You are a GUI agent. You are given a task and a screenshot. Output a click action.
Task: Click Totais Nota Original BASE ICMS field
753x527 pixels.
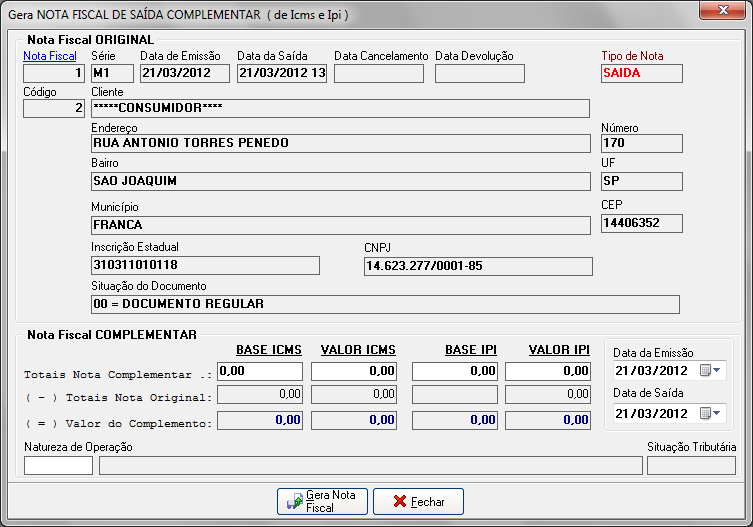260,394
